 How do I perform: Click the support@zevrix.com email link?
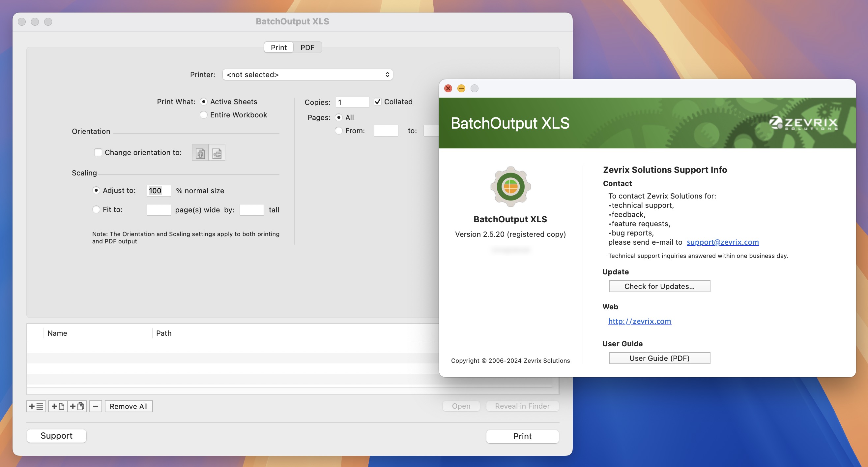[723, 241]
